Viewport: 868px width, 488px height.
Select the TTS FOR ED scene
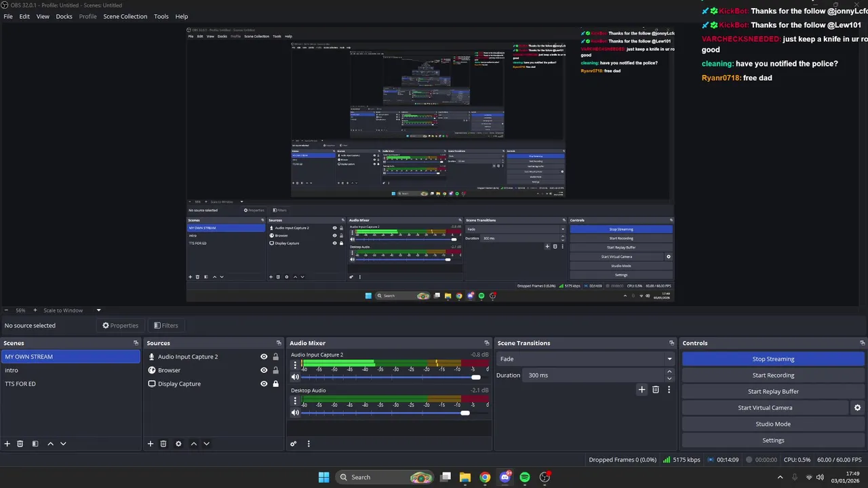point(71,384)
